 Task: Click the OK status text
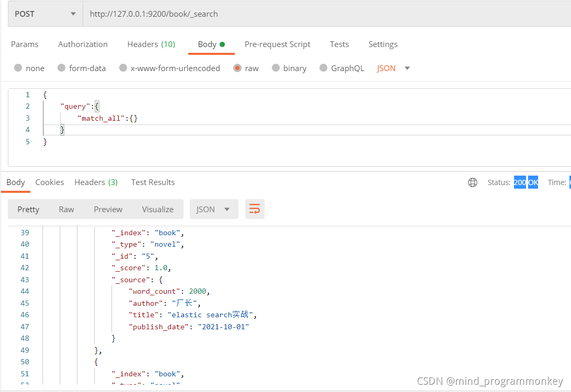click(533, 182)
